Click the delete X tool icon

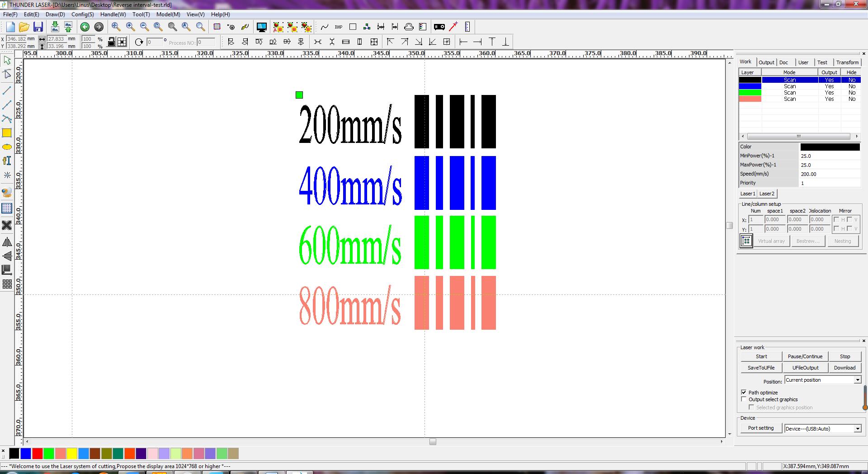7,225
